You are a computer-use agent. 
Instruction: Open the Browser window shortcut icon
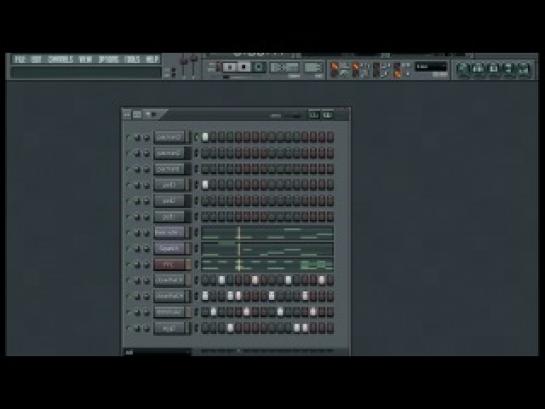509,68
